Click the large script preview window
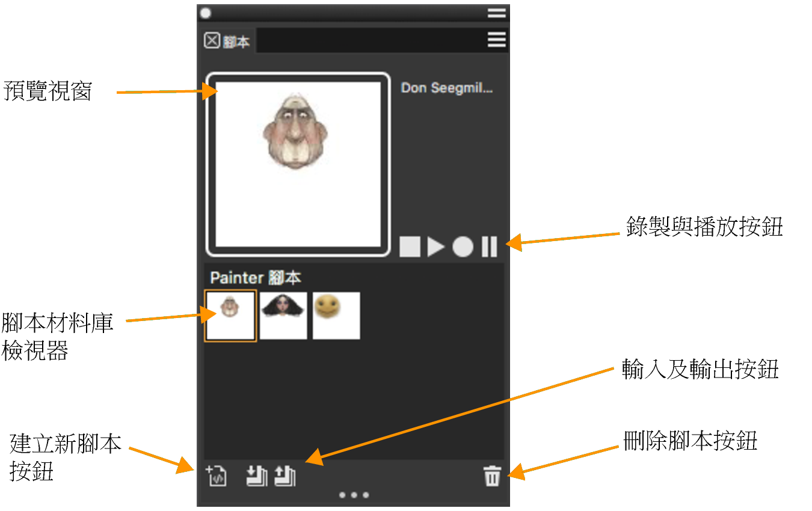812x511 pixels. point(298,164)
